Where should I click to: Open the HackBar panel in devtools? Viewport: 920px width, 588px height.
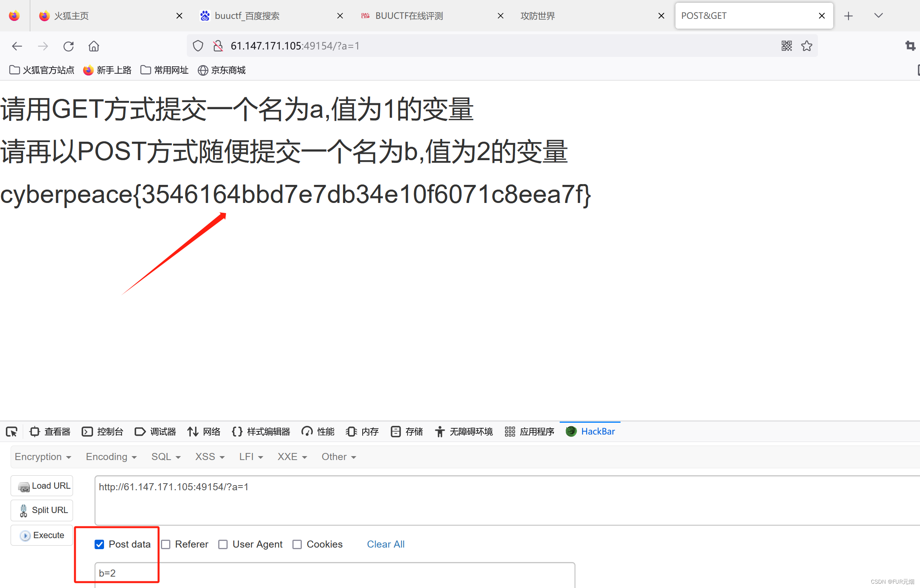point(598,431)
